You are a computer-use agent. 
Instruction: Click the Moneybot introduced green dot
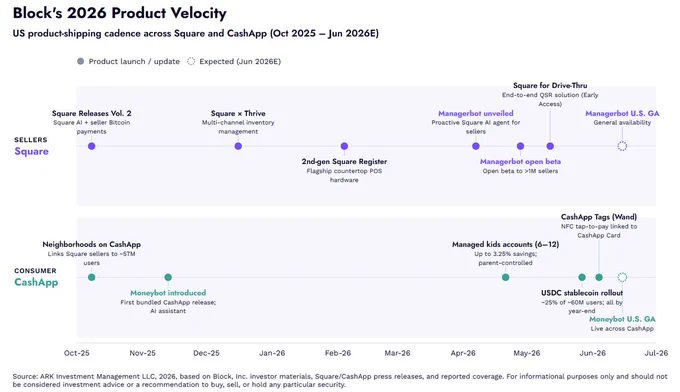click(x=168, y=277)
